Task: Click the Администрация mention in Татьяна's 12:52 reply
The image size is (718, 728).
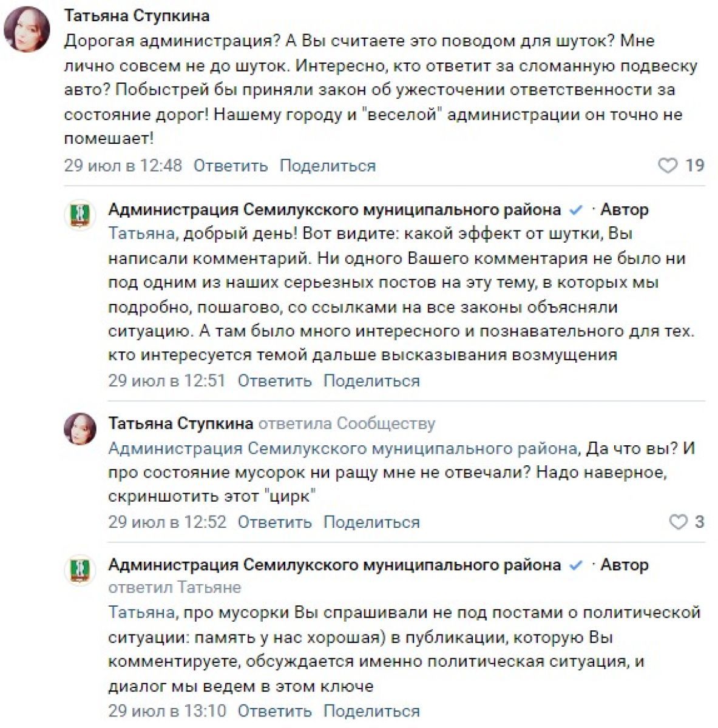Action: (342, 448)
